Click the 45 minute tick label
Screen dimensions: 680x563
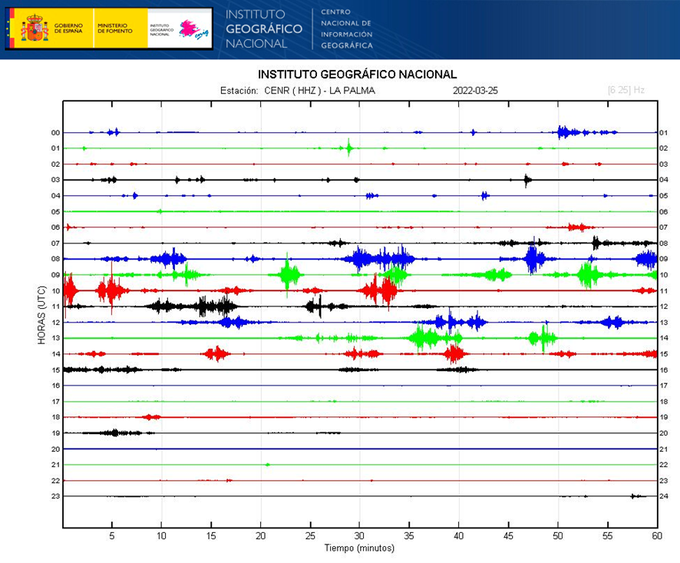point(508,536)
